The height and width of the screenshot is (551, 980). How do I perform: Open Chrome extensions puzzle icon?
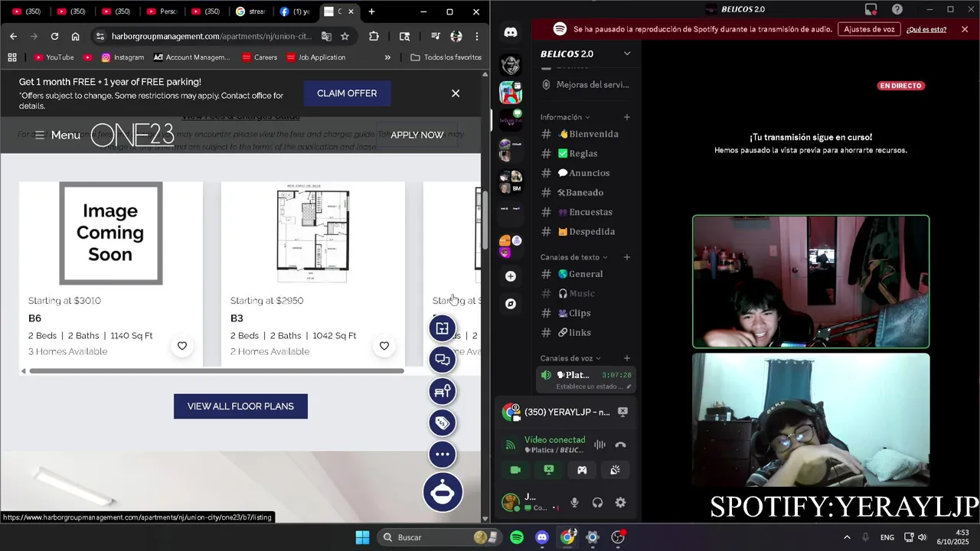pos(374,36)
